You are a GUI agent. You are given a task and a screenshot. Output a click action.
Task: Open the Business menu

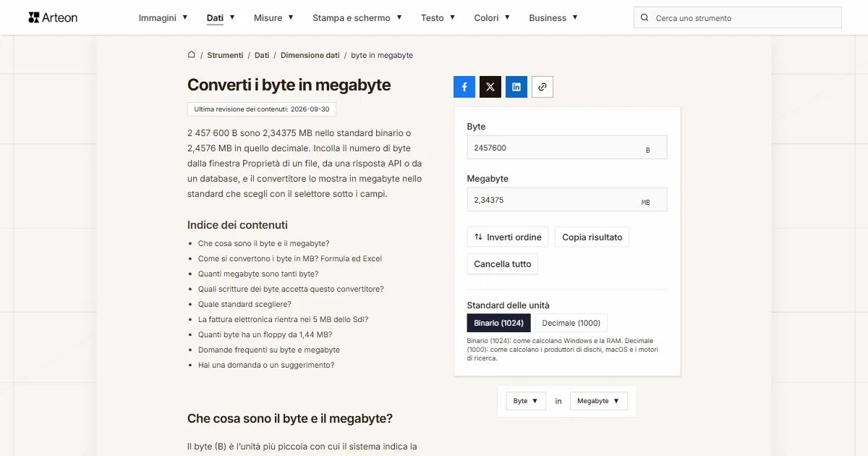coord(553,17)
